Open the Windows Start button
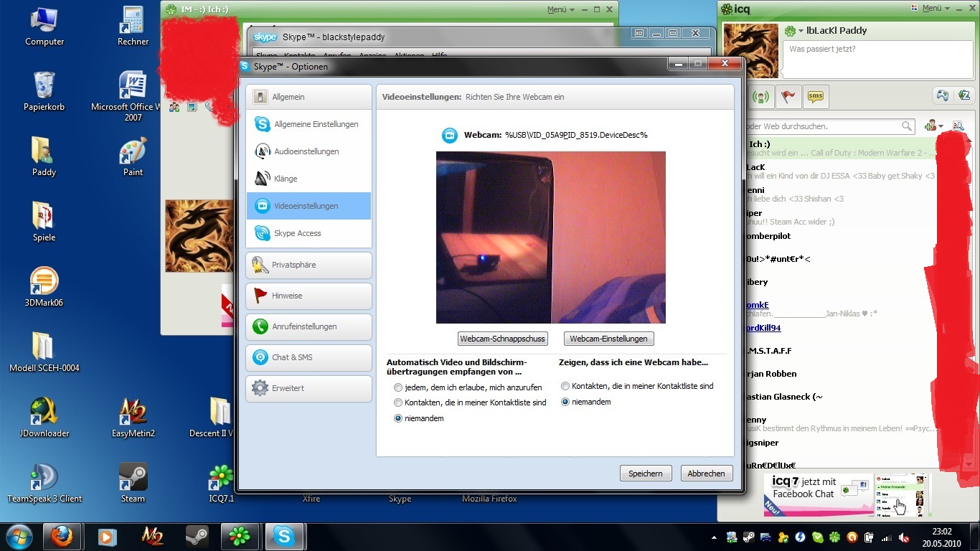 18,536
